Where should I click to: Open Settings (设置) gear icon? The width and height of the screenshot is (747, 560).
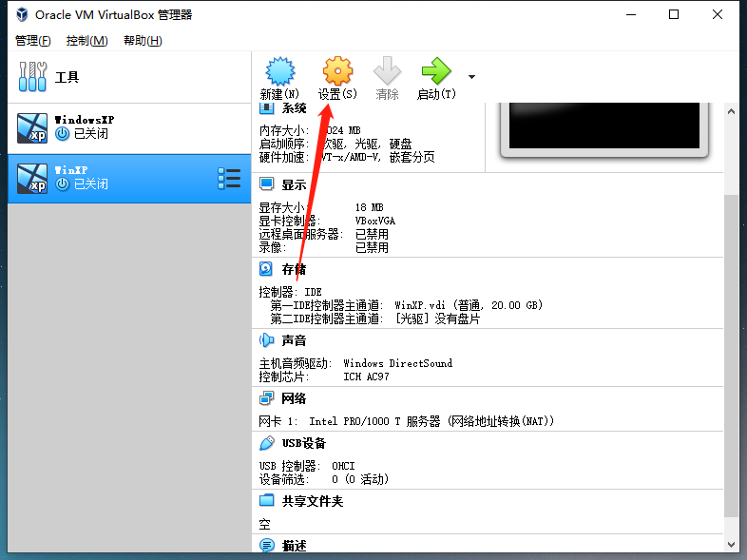pos(337,71)
